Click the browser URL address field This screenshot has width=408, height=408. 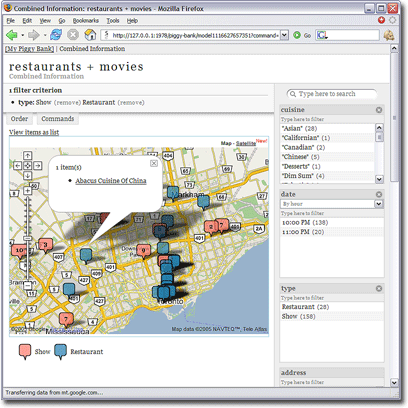coord(195,35)
